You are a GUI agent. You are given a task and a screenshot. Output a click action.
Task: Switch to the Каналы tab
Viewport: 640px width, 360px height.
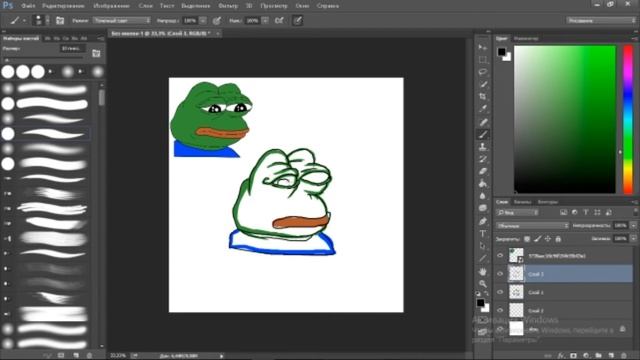(x=522, y=202)
